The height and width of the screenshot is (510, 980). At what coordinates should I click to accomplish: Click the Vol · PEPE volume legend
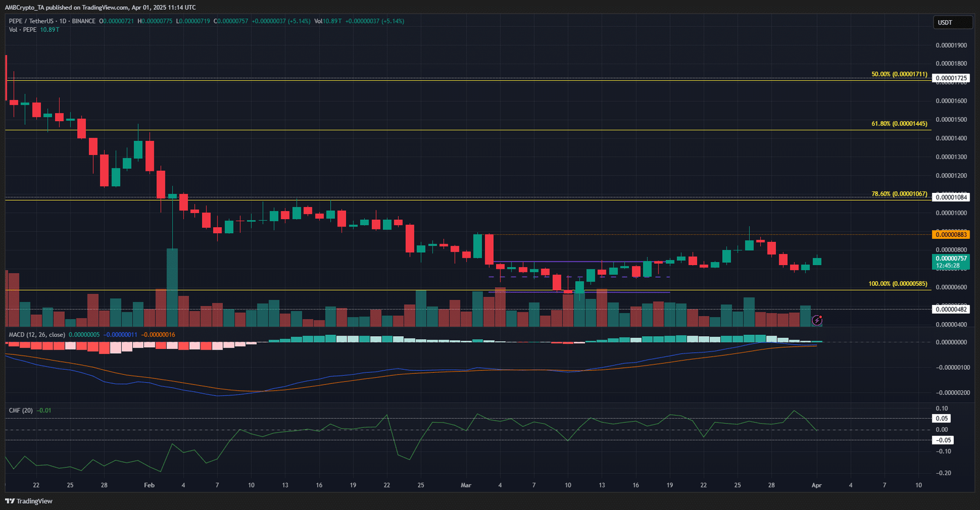[23, 29]
